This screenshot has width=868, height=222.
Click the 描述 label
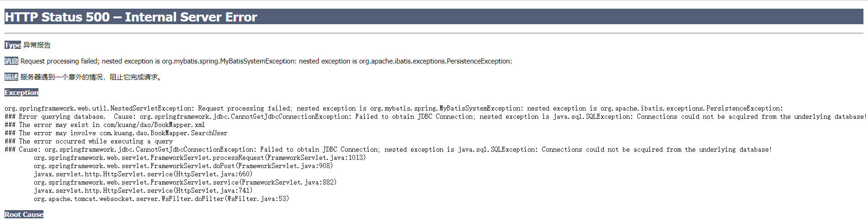tap(11, 77)
